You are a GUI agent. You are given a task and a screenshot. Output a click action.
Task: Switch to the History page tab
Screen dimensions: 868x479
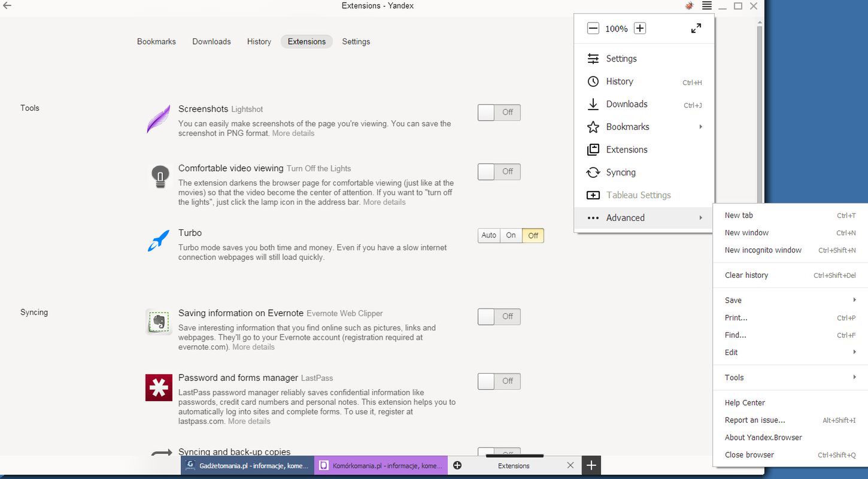click(259, 41)
